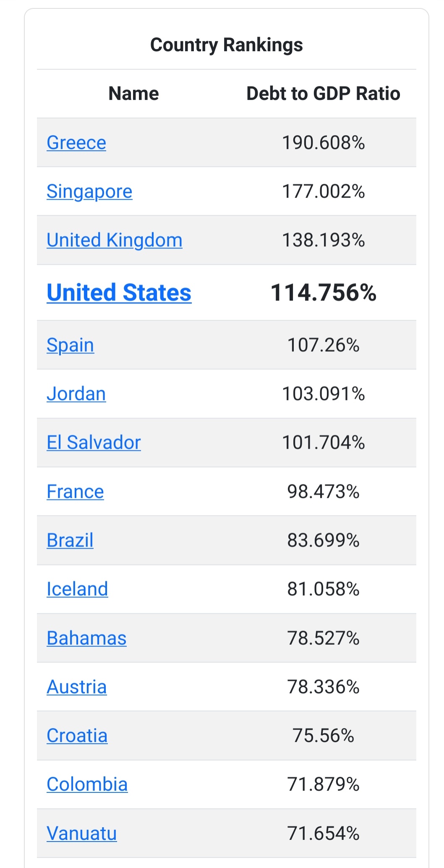Open the France link

coord(75,492)
